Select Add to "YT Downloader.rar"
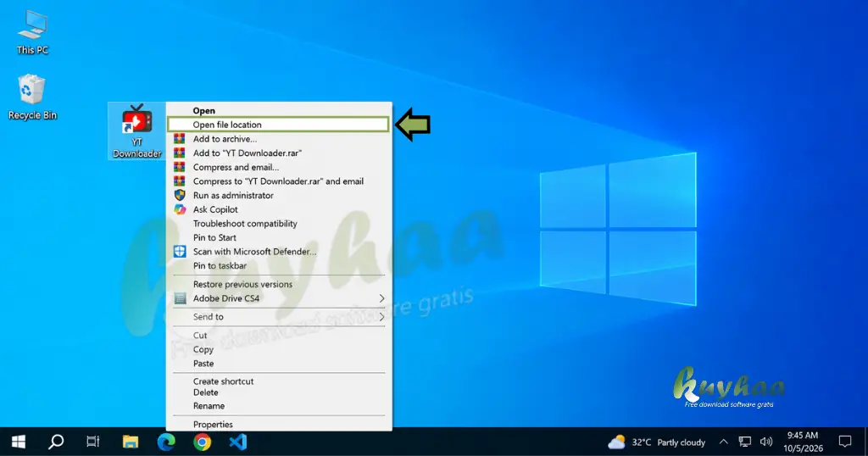The image size is (868, 456). pyautogui.click(x=278, y=153)
